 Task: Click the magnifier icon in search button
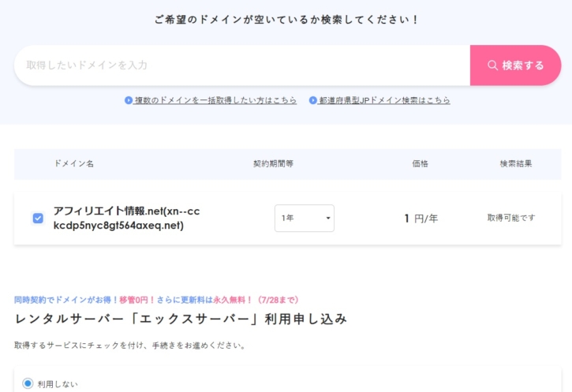[492, 65]
